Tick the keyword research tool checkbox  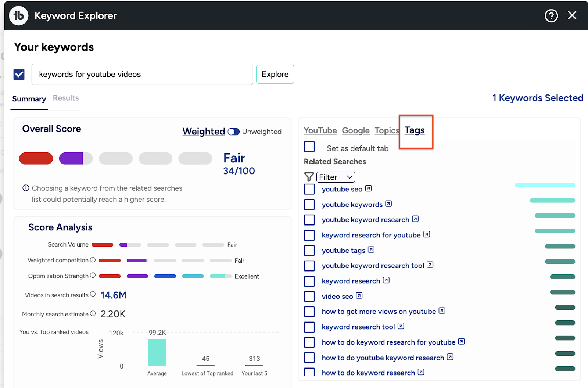point(309,327)
